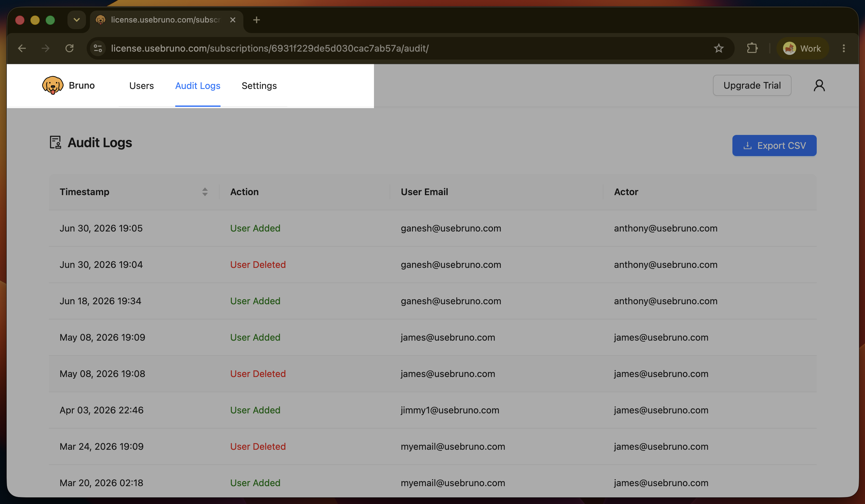
Task: Bookmark this page with the star icon
Action: [x=719, y=48]
